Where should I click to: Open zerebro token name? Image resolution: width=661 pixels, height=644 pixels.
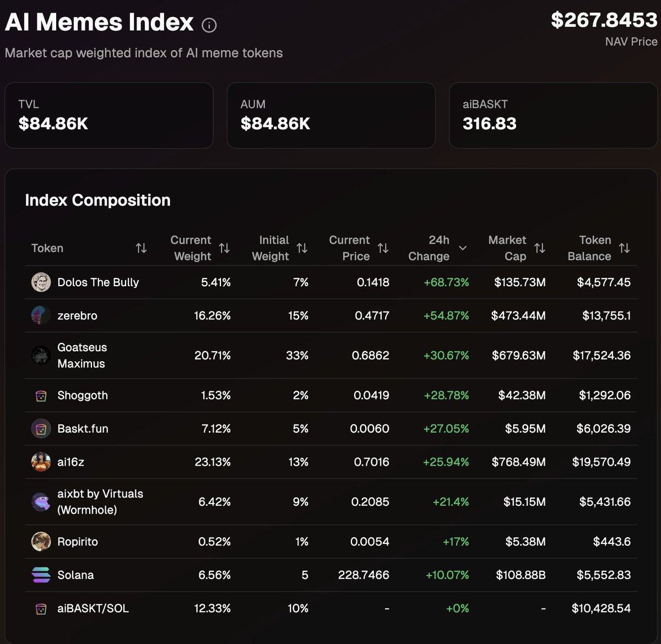click(x=77, y=315)
